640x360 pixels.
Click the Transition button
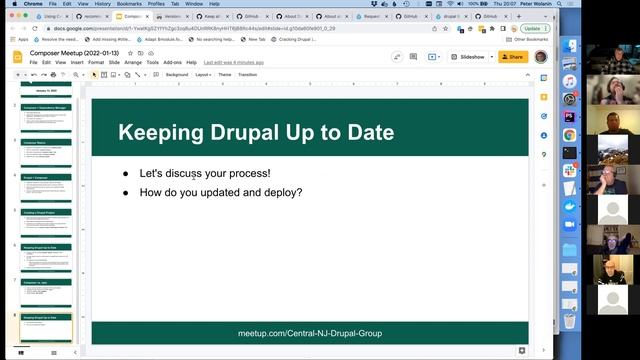(x=247, y=75)
